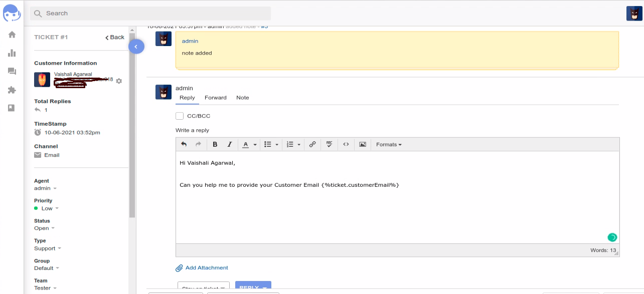The width and height of the screenshot is (644, 294).
Task: Click the Undo icon in the editor toolbar
Action: [x=184, y=144]
